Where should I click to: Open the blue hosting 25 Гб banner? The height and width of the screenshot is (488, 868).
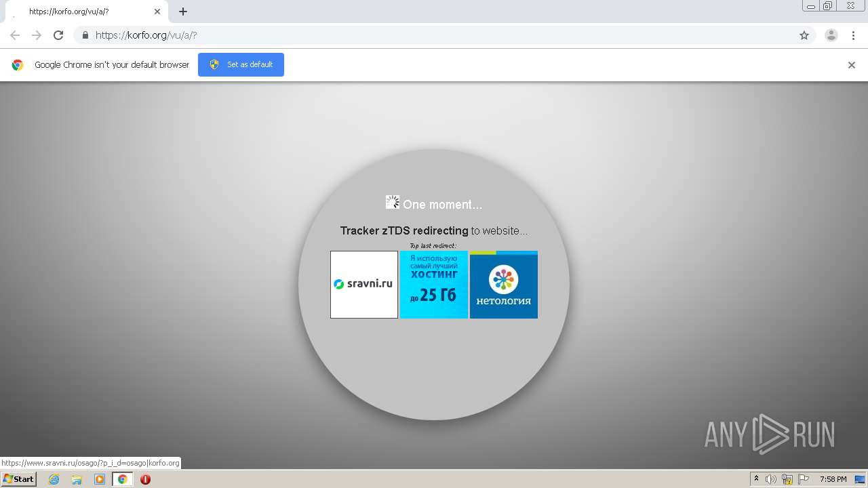[x=434, y=285]
